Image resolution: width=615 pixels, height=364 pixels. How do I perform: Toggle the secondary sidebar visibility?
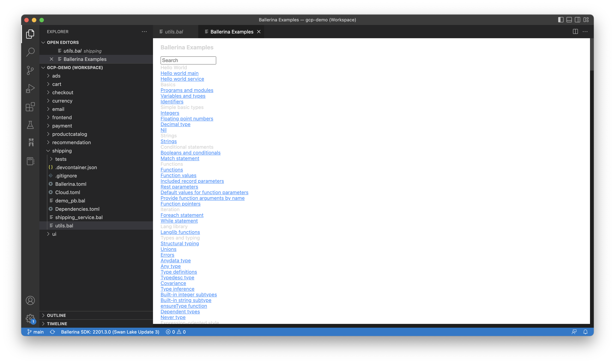578,20
